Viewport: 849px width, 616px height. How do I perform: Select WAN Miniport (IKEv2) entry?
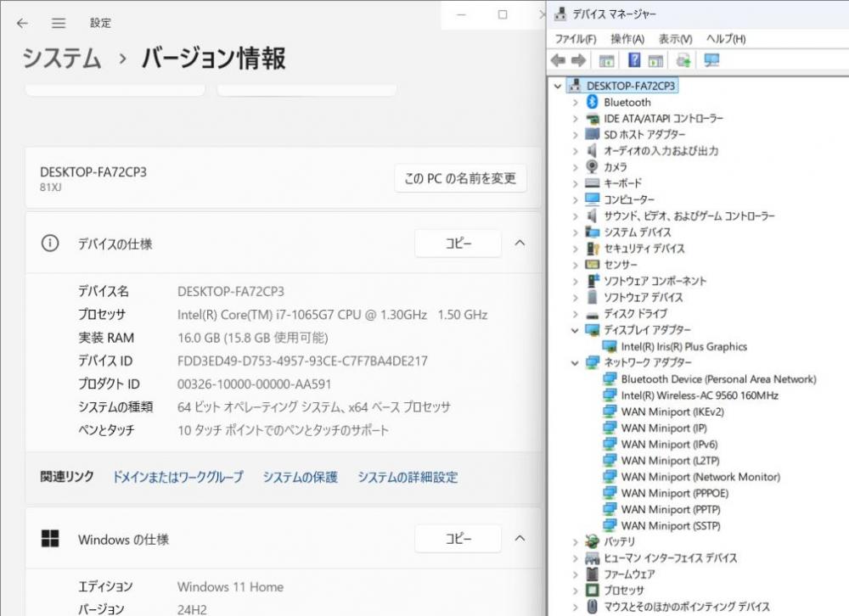672,412
